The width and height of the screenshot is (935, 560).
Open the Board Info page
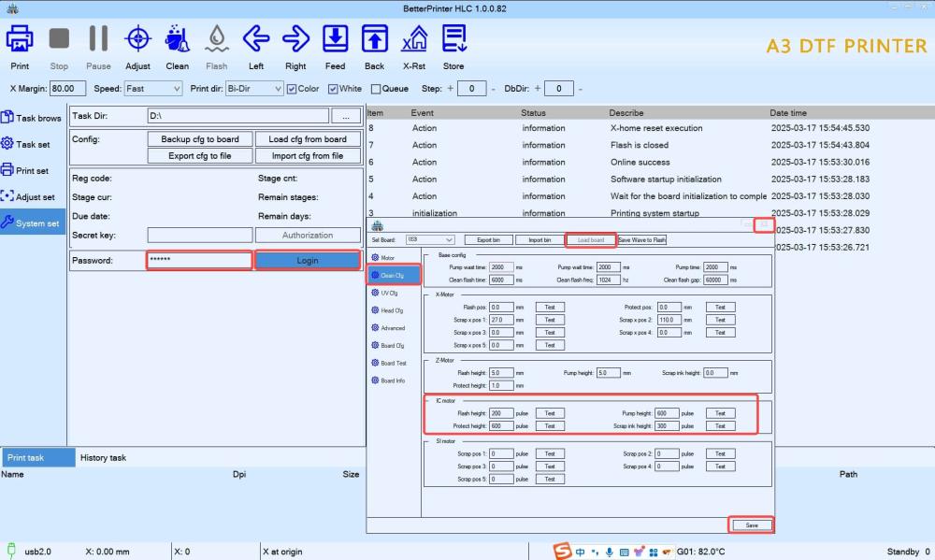point(388,381)
